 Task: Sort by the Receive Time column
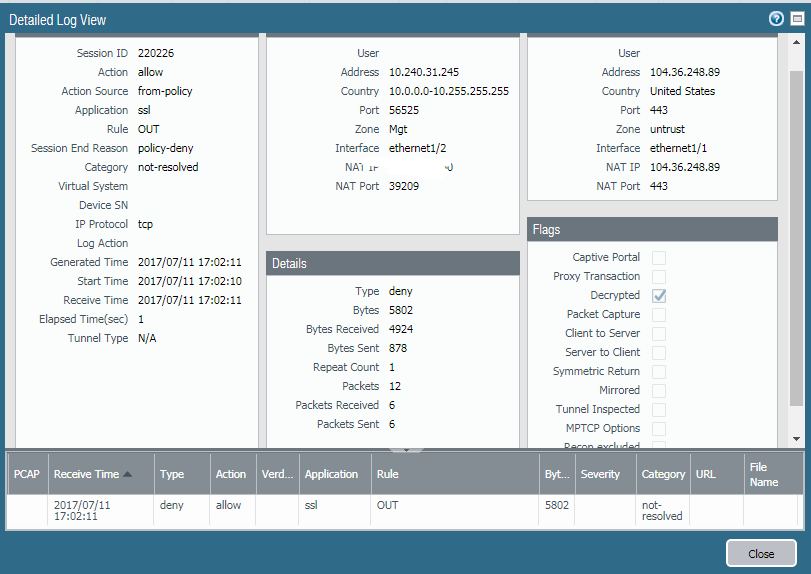(x=86, y=474)
